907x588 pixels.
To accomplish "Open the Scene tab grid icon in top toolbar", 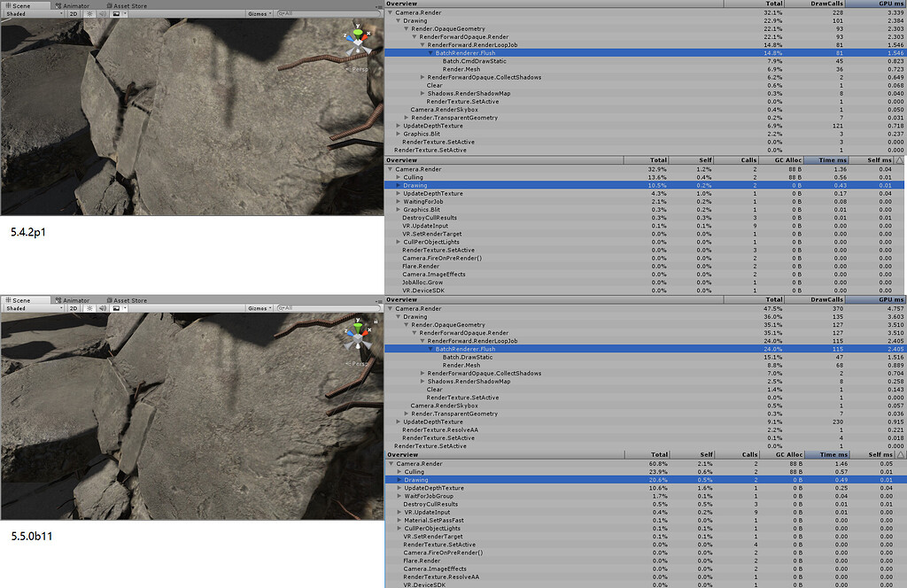I will pos(7,4).
